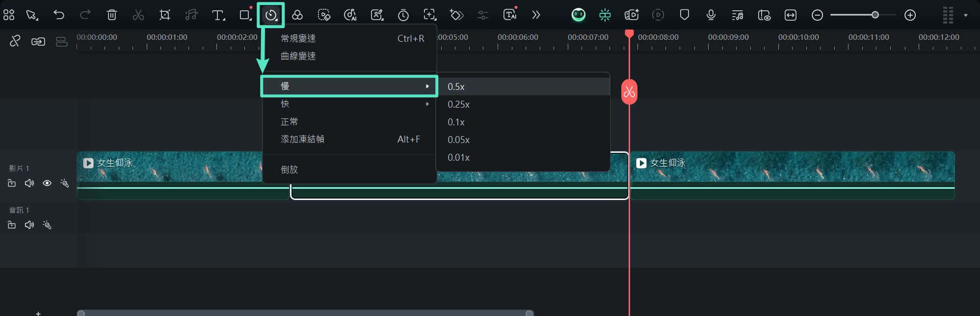Screen dimensions: 980x316
Task: Fit the timeline to window width
Action: pos(791,15)
